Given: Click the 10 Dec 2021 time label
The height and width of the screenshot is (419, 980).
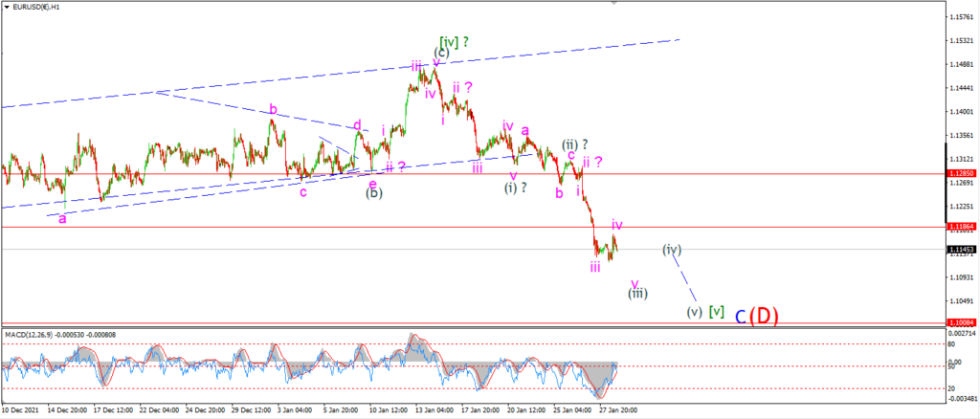Looking at the screenshot, I should 21,410.
